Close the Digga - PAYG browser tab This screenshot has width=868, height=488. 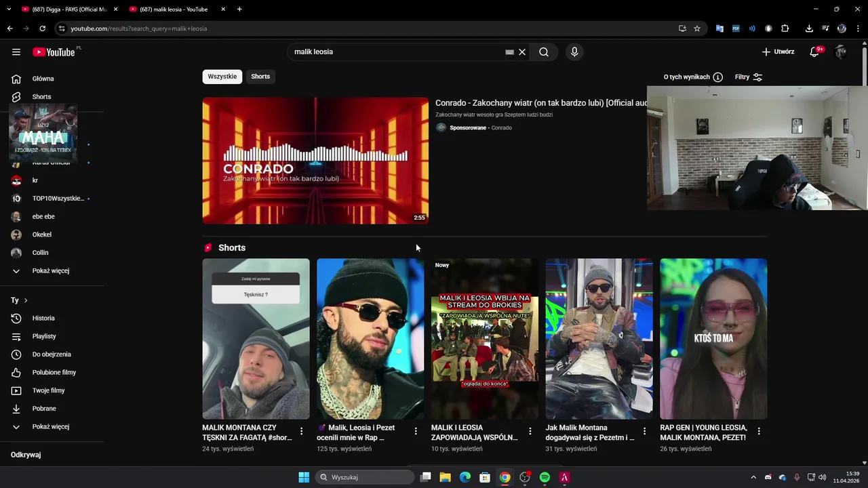115,9
